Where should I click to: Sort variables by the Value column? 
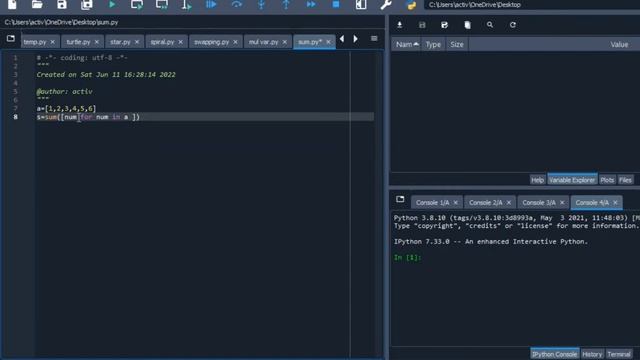pos(619,44)
